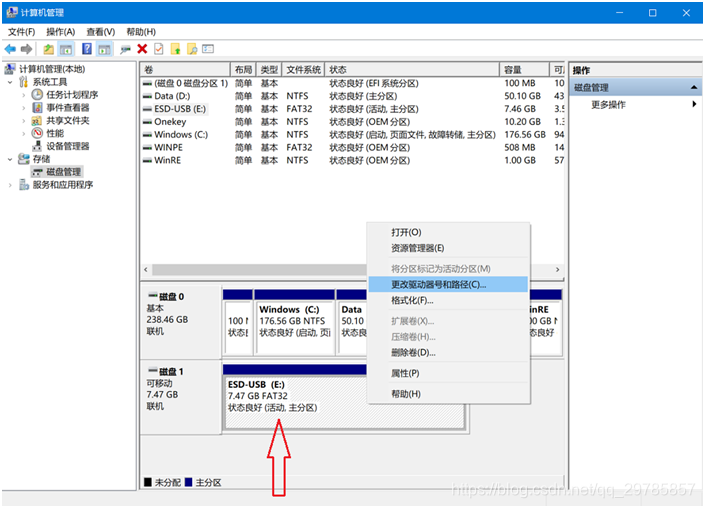Open 性能 in the tree

click(x=55, y=133)
